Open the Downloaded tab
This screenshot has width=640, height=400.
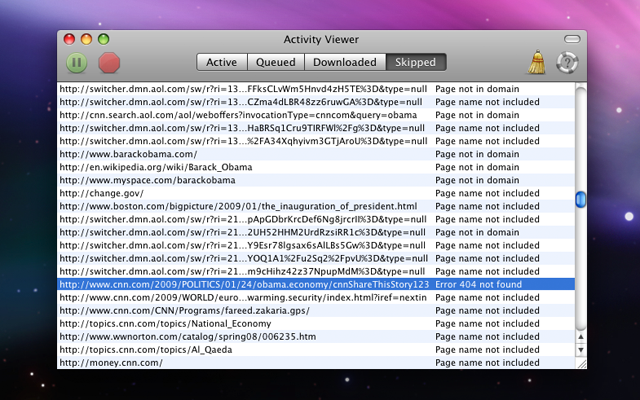click(x=343, y=62)
